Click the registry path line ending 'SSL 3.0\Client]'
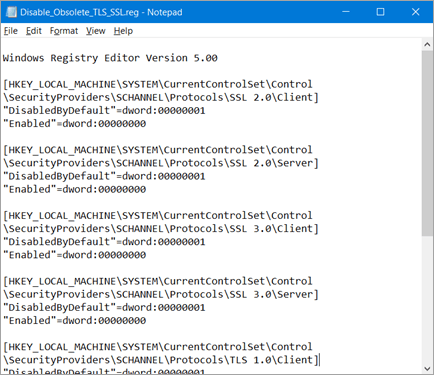Screen dimensions: 434x375 tap(161, 229)
